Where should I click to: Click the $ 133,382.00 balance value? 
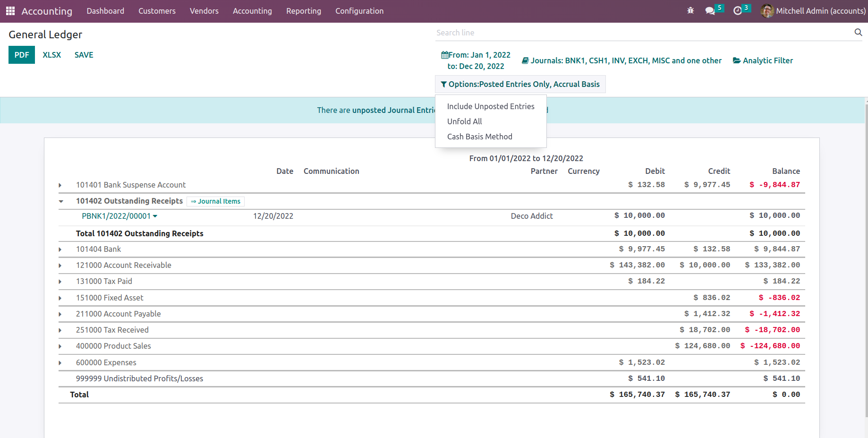(x=773, y=265)
